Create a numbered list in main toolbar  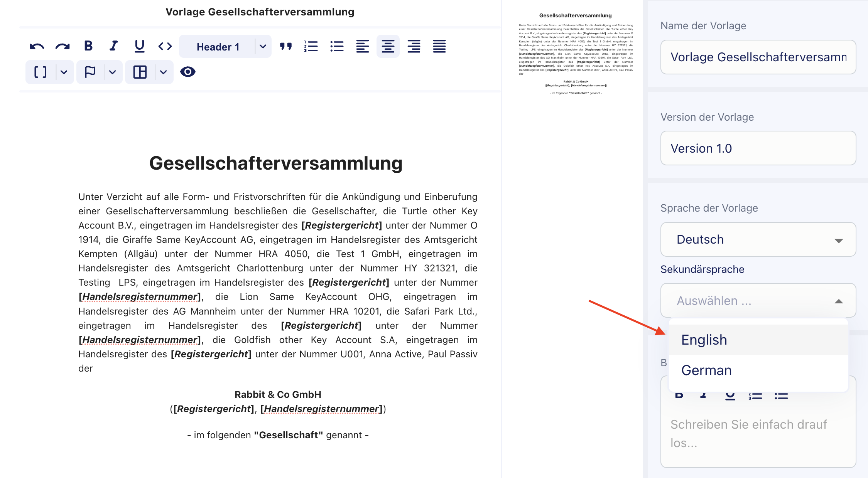pyautogui.click(x=311, y=47)
